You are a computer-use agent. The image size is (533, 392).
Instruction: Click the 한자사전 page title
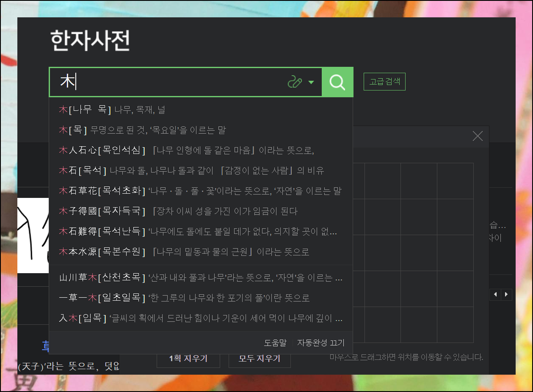[x=90, y=41]
